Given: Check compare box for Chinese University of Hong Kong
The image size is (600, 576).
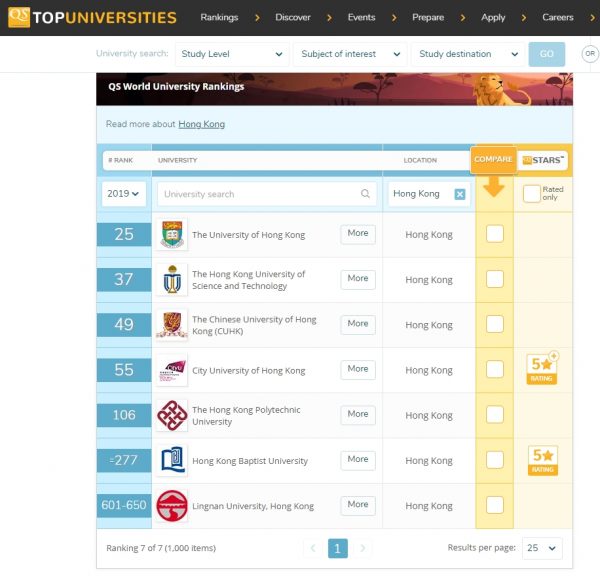Looking at the screenshot, I should tap(494, 324).
